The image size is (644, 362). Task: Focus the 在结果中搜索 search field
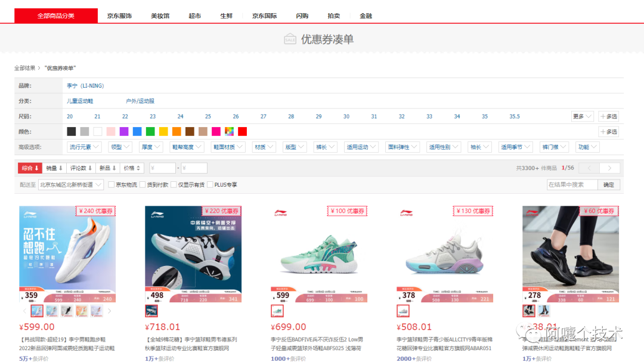[572, 185]
